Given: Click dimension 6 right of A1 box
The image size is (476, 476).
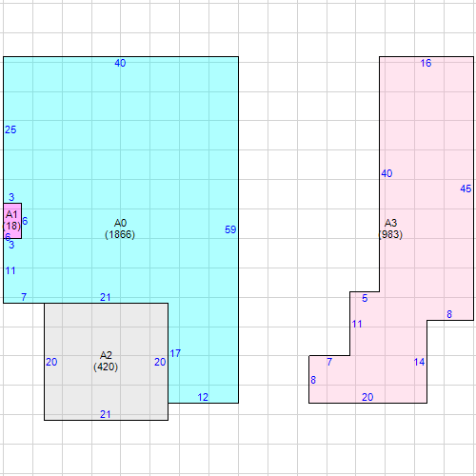Looking at the screenshot, I should (x=25, y=221).
